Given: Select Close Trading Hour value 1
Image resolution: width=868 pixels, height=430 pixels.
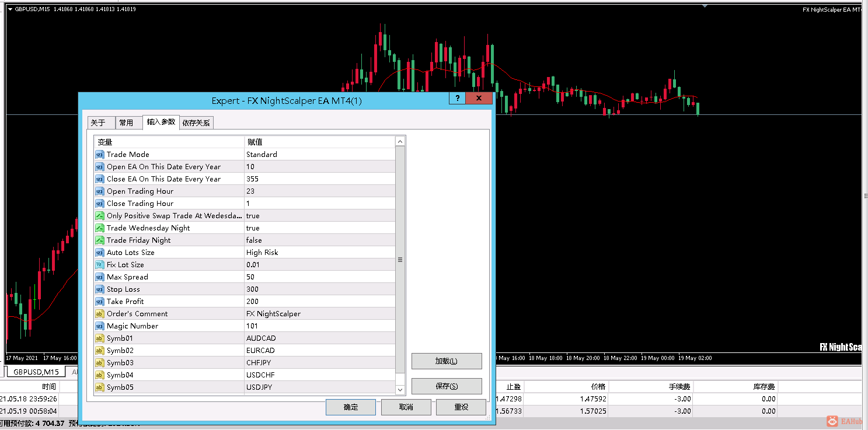Looking at the screenshot, I should [320, 204].
